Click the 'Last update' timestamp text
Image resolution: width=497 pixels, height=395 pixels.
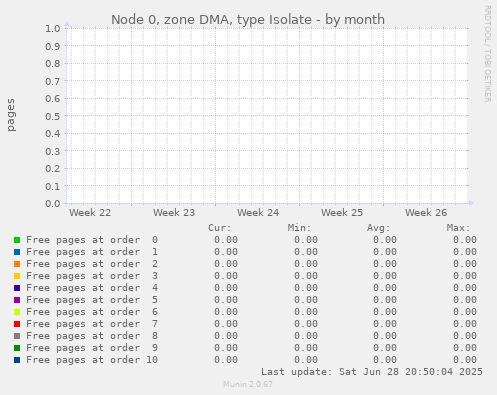372,372
